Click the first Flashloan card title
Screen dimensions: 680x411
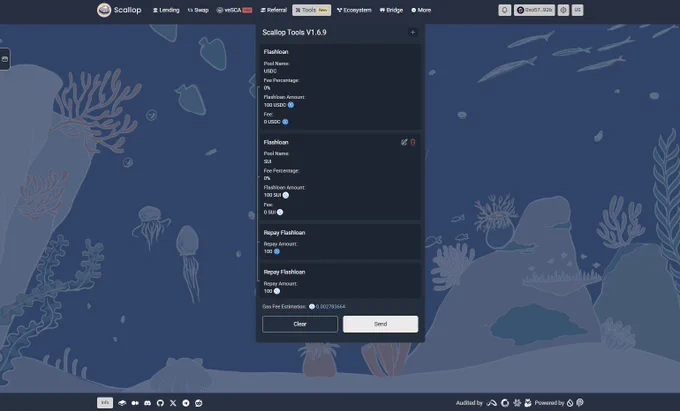(x=276, y=52)
